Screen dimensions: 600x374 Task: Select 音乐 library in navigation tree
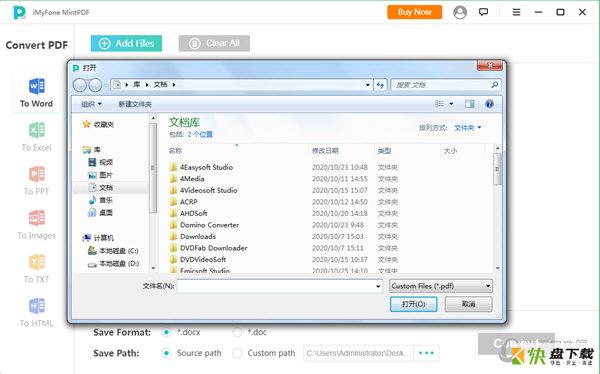101,200
